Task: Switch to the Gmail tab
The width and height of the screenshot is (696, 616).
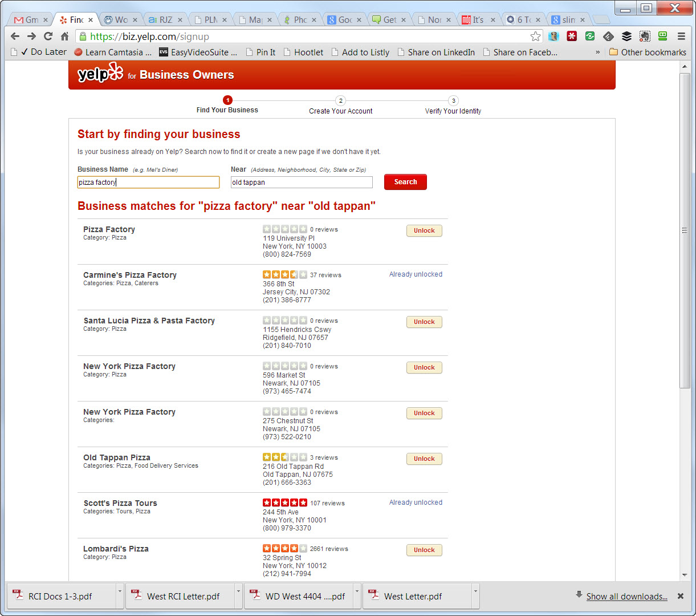Action: coord(27,20)
